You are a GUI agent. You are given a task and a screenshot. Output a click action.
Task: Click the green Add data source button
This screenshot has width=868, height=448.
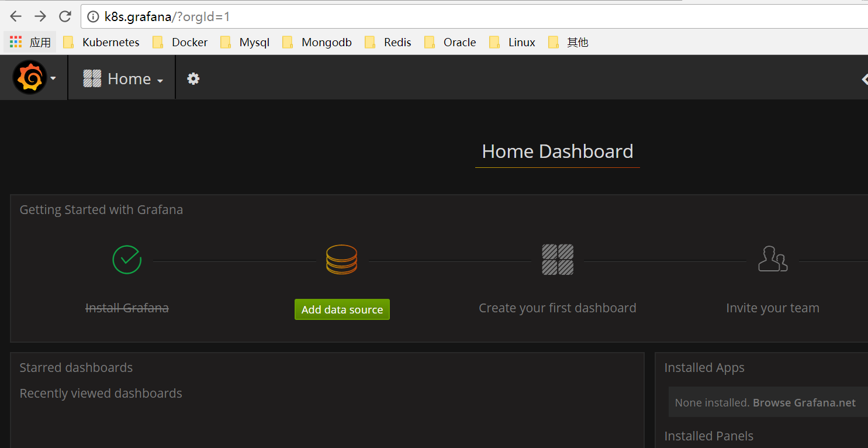click(342, 309)
